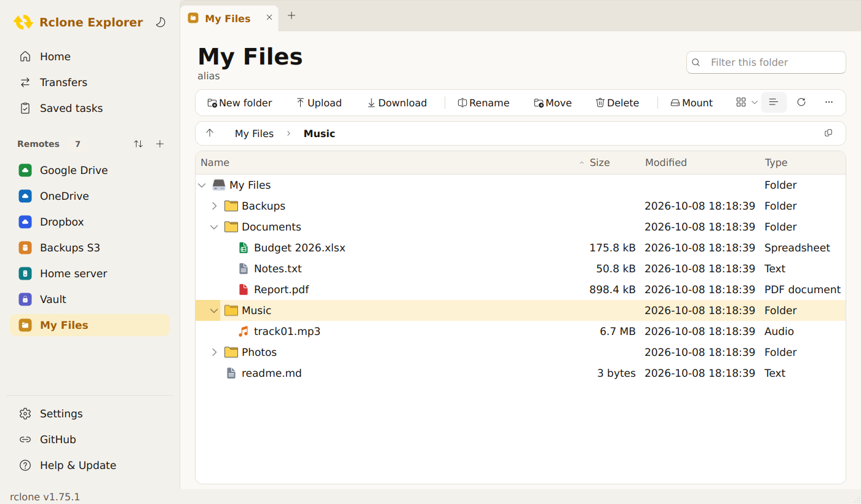Close the My Files tab
The height and width of the screenshot is (504, 861).
(x=269, y=18)
